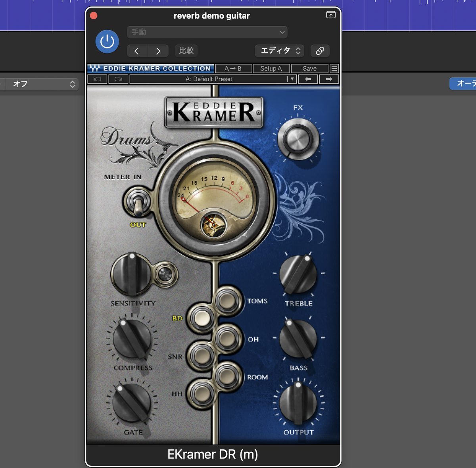Click the Eddie Kramer logo plate
This screenshot has width=476, height=468.
214,112
